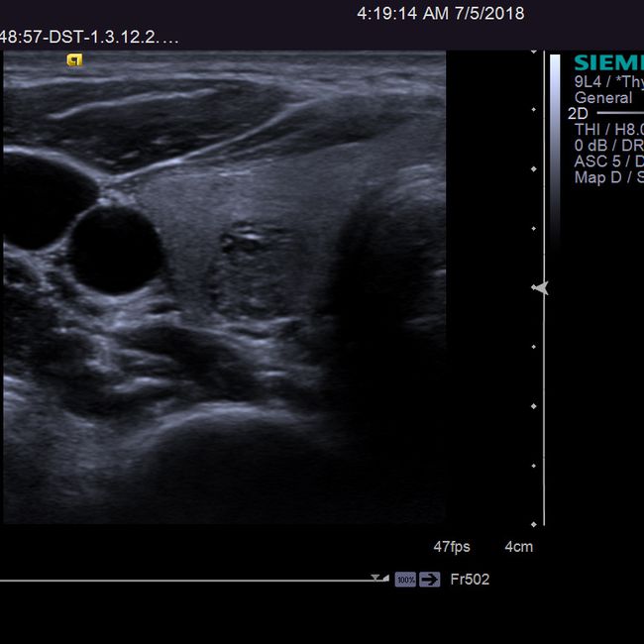Click the Map D parameter line
This screenshot has height=644, width=644.
pos(608,177)
